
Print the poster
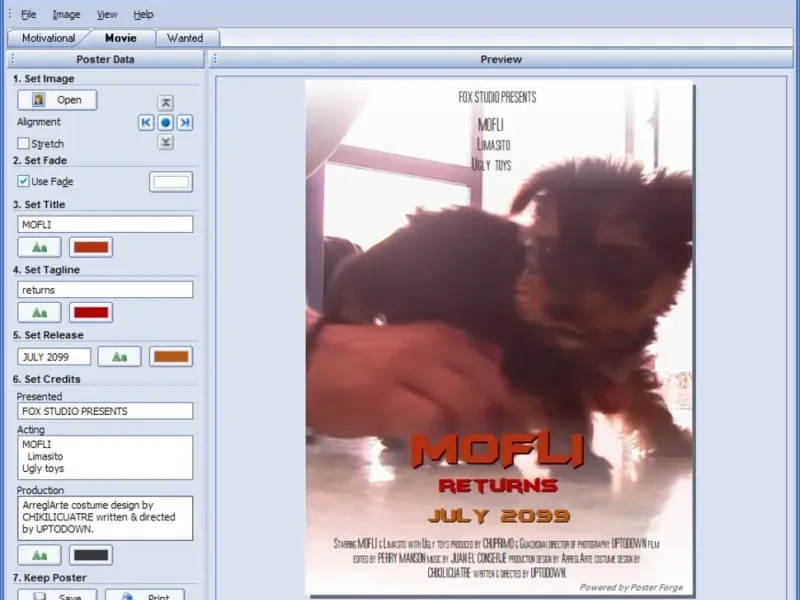coord(145,595)
